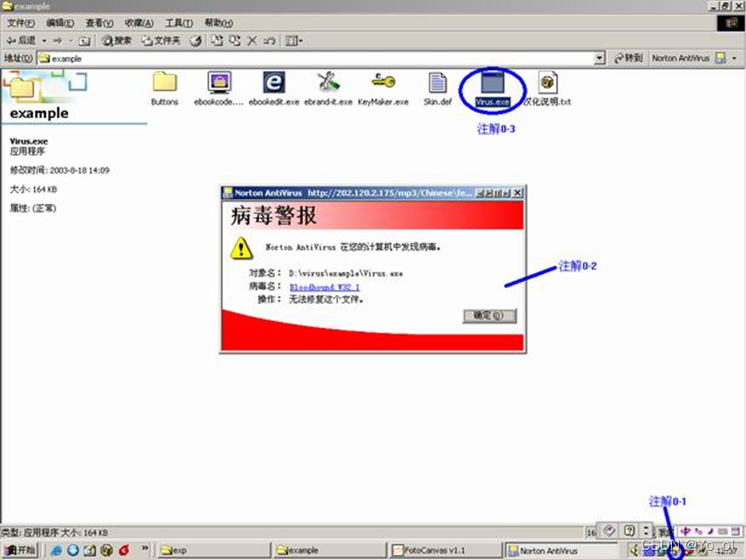The image size is (746, 560).
Task: Click the 开始 (Start) button
Action: [20, 550]
